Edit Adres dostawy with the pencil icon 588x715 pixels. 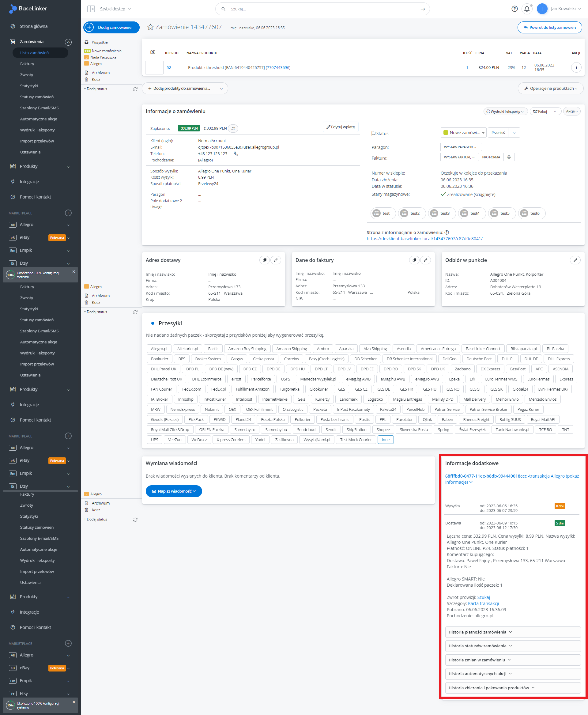point(276,260)
